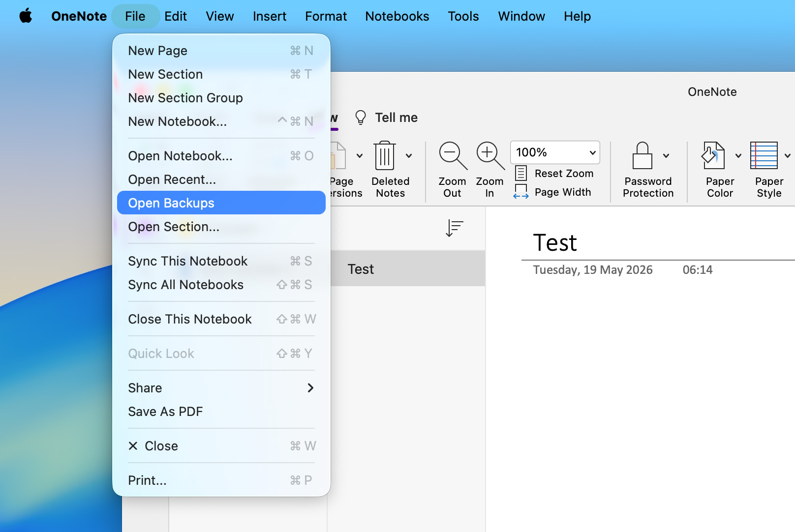Click the Page Width icon
Viewport: 795px width, 532px height.
pyautogui.click(x=521, y=192)
